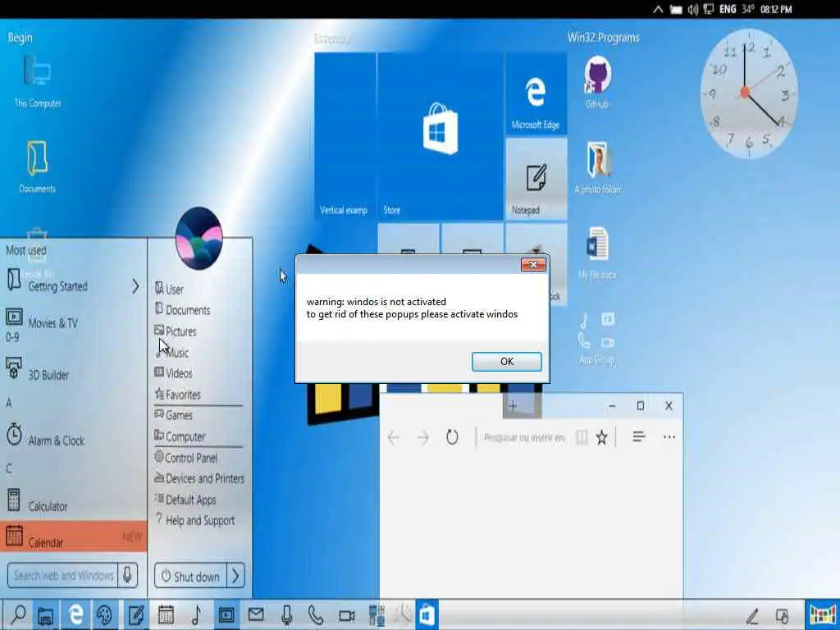Open the App Group folder
The height and width of the screenshot is (630, 840).
597,339
